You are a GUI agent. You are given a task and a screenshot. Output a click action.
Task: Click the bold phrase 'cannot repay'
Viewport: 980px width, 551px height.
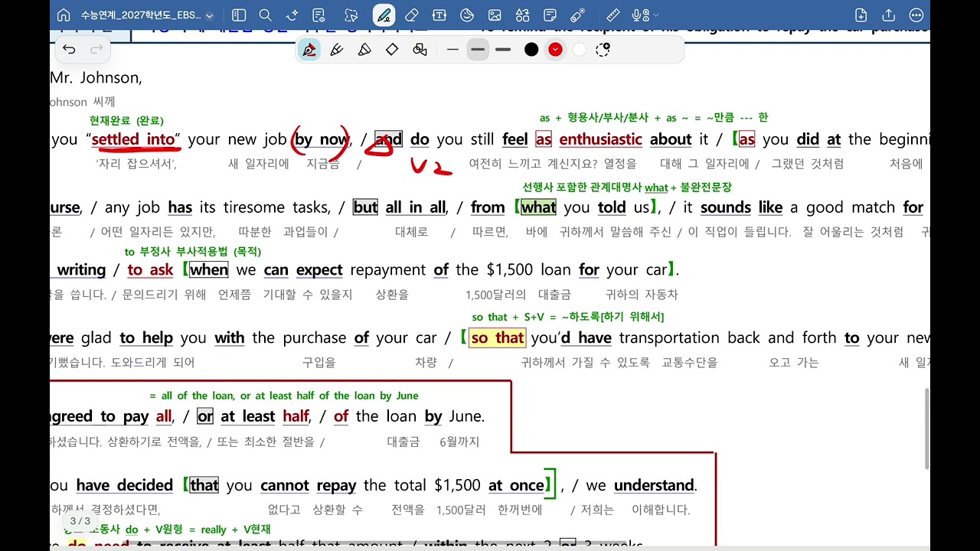point(309,485)
